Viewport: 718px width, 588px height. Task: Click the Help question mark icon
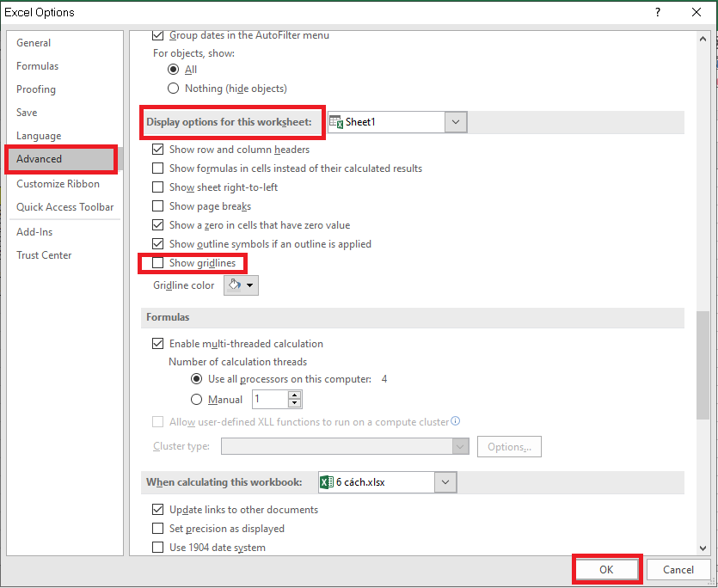[657, 12]
